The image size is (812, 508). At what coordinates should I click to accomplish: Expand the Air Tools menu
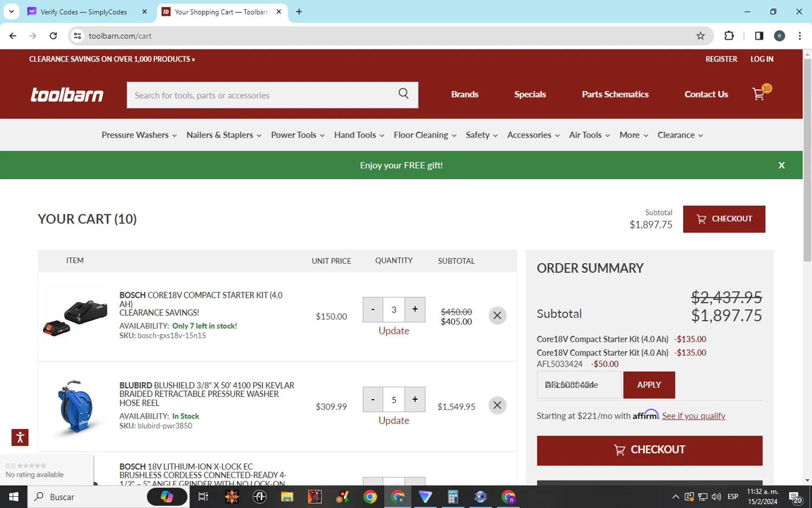tap(589, 135)
